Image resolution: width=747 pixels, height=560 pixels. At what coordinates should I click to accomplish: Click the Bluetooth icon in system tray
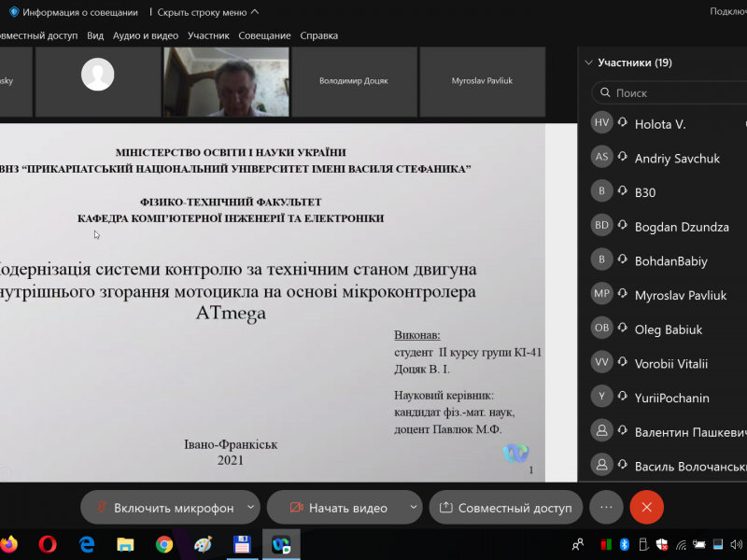click(625, 543)
